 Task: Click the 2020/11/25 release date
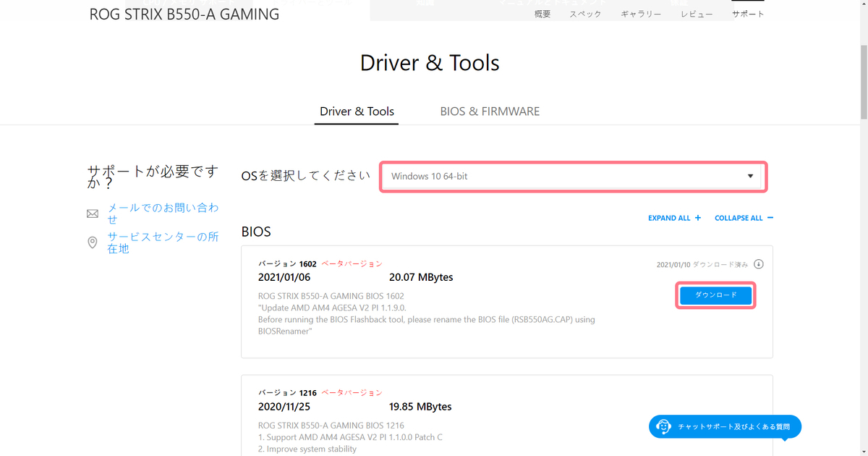pyautogui.click(x=284, y=406)
